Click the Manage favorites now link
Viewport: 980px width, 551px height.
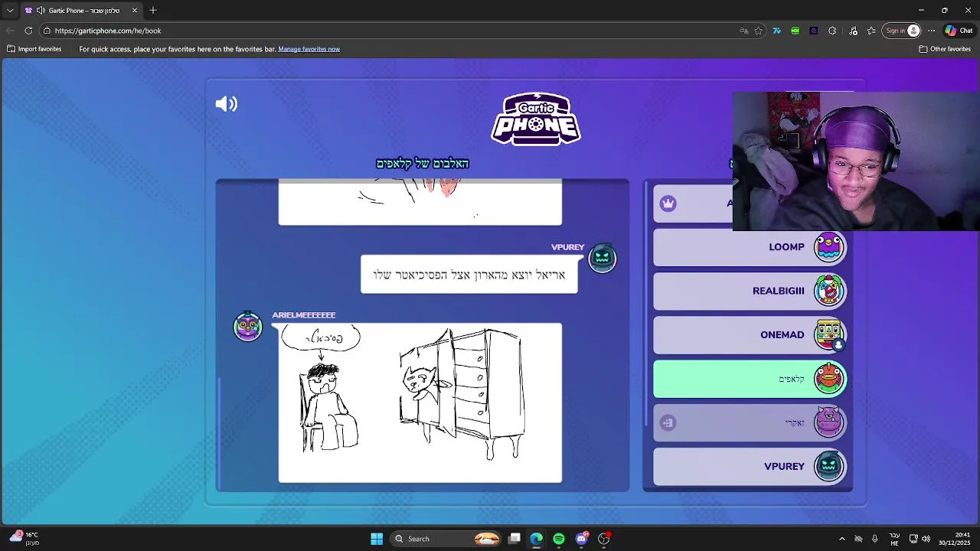pyautogui.click(x=309, y=49)
